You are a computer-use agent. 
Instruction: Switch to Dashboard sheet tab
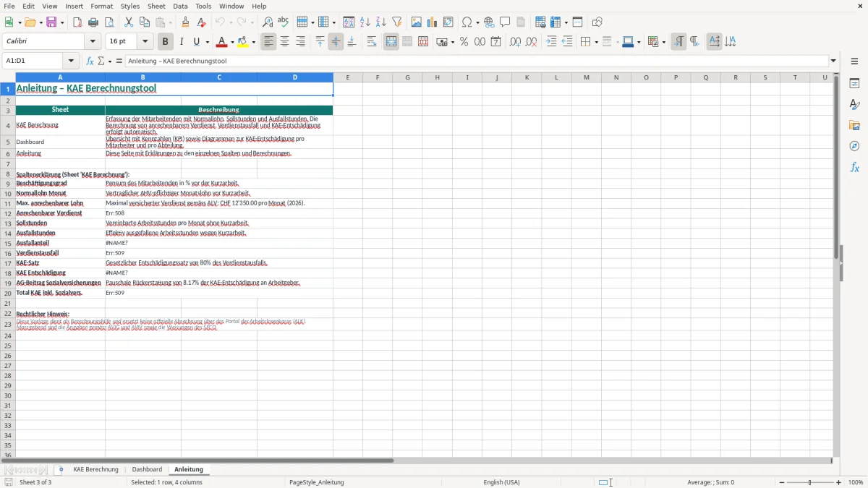[147, 469]
